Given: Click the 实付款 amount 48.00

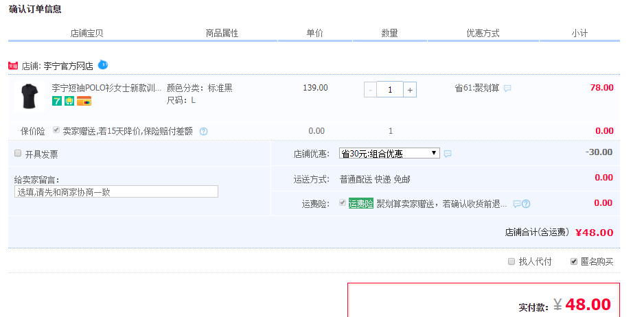Looking at the screenshot, I should coord(588,305).
